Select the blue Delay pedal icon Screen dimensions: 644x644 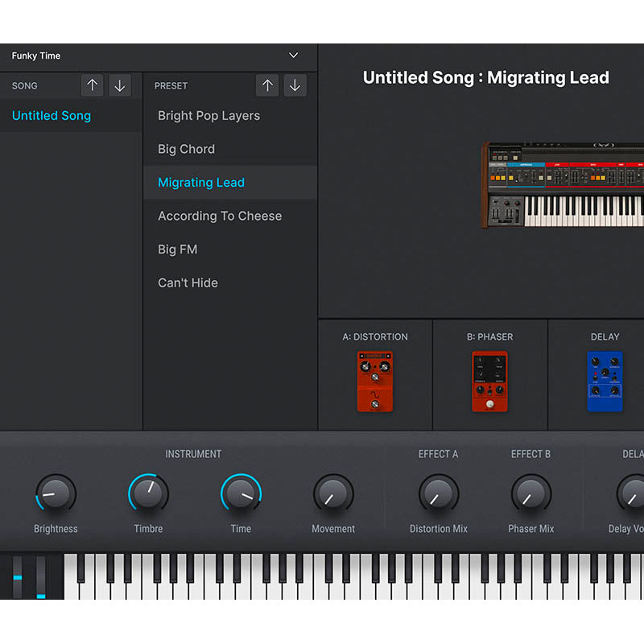tap(605, 379)
